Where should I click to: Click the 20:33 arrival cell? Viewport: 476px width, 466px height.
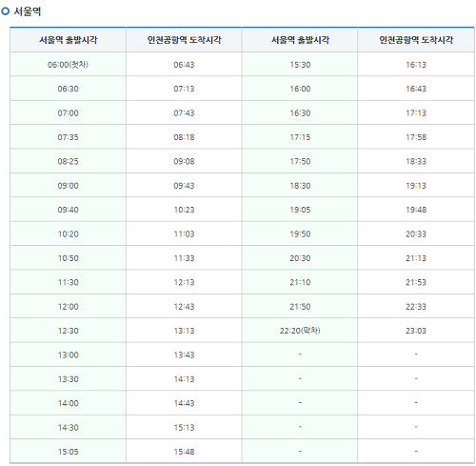[x=416, y=234]
